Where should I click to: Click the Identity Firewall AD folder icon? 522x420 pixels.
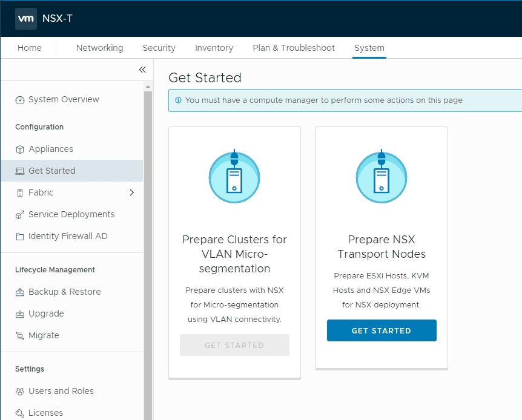point(20,236)
